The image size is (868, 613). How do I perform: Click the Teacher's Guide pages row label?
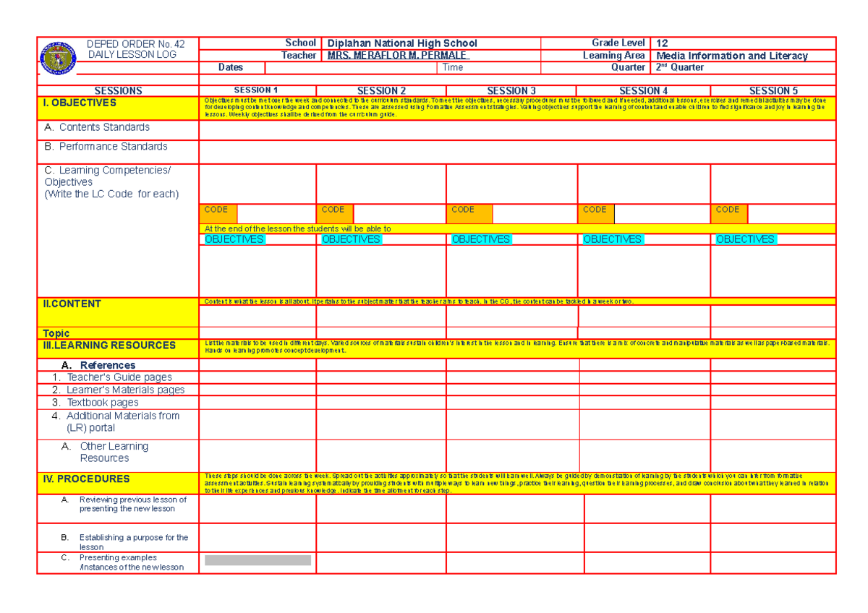(x=119, y=377)
